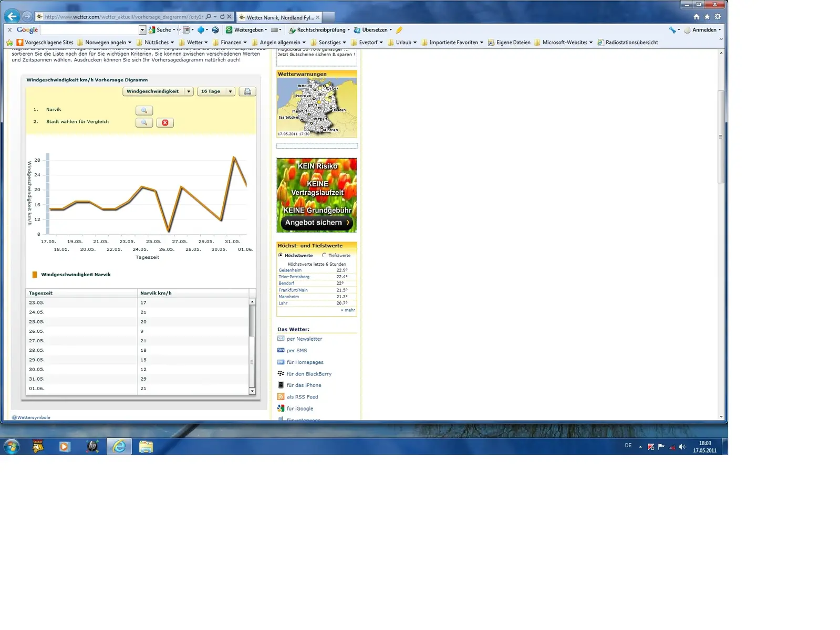The height and width of the screenshot is (630, 840).
Task: Expand the Norwegen angeln favorites folder
Action: point(104,43)
